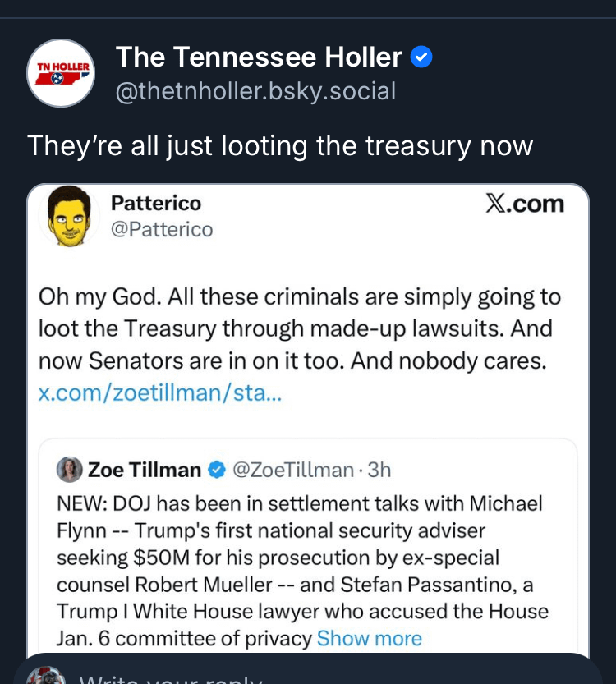This screenshot has width=616, height=684.
Task: Click the X.com logo in the screenshot
Action: point(526,204)
